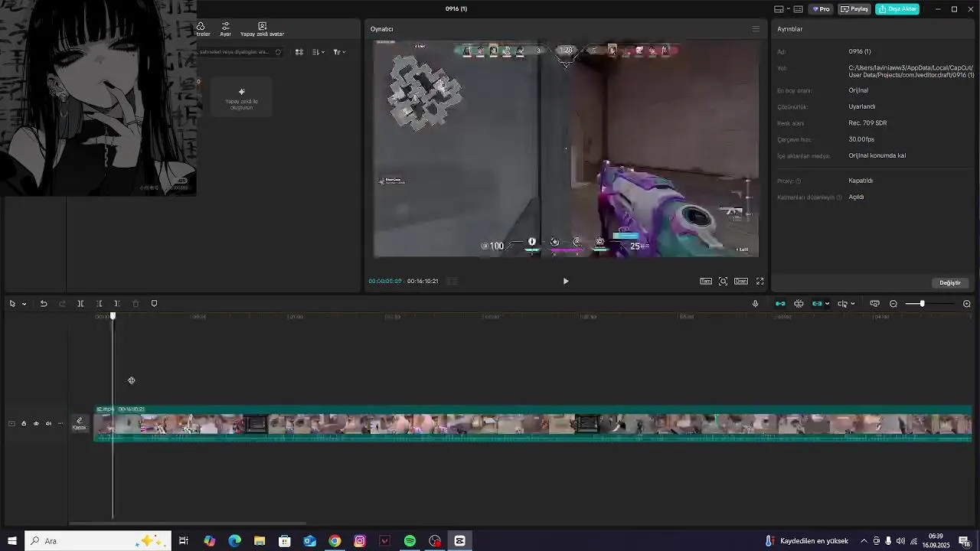
Task: Mute the main video track audio
Action: (48, 424)
